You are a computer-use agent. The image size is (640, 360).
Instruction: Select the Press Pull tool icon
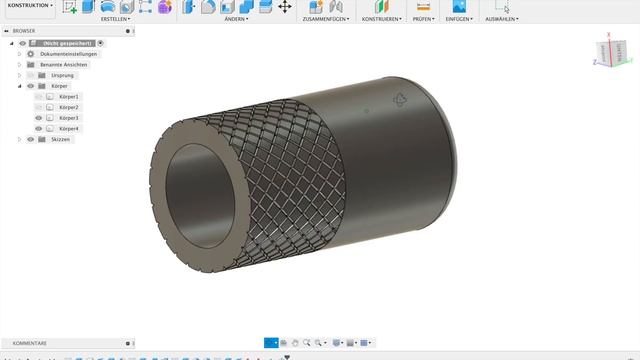[x=189, y=7]
